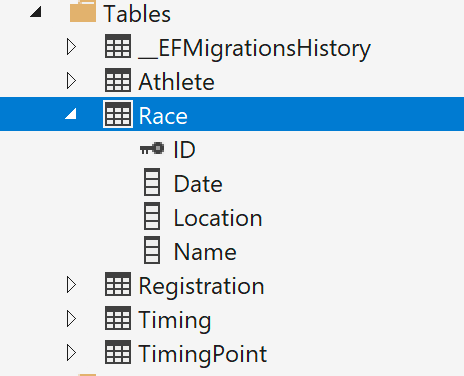Select the TimingPoint table name

[203, 354]
